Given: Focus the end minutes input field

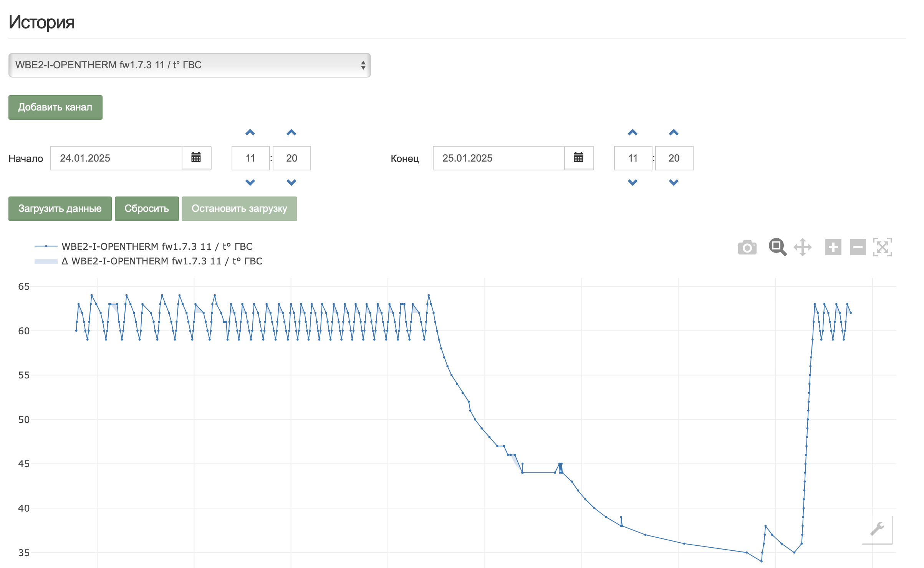Looking at the screenshot, I should pyautogui.click(x=674, y=158).
